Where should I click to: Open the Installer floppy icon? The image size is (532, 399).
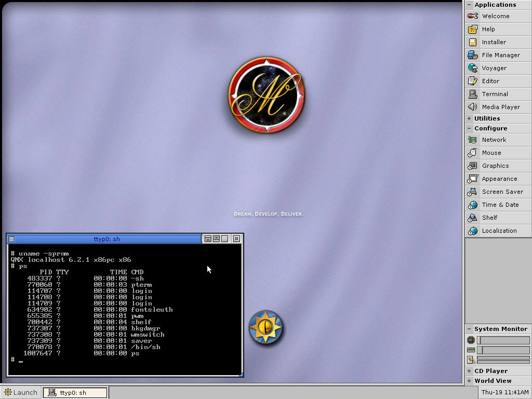pos(473,42)
